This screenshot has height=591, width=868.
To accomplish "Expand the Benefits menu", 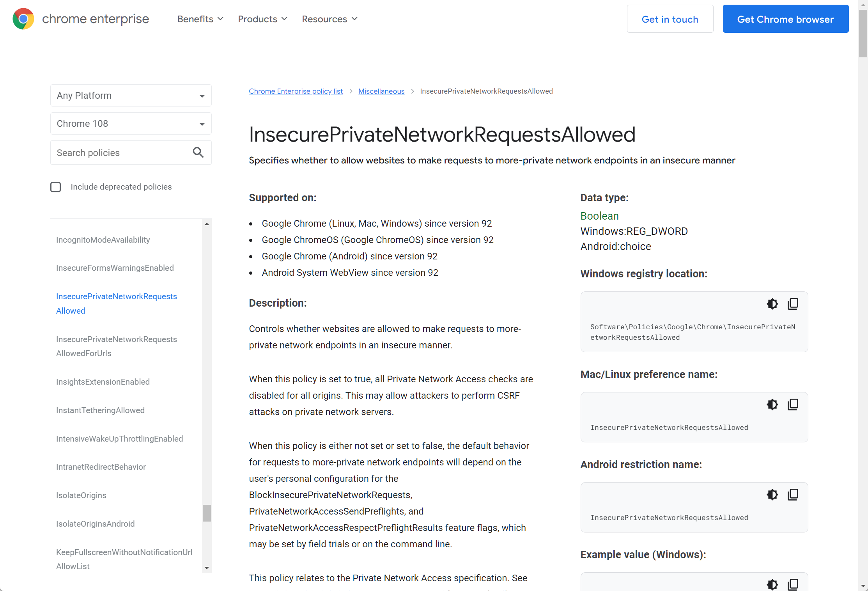I will click(200, 19).
